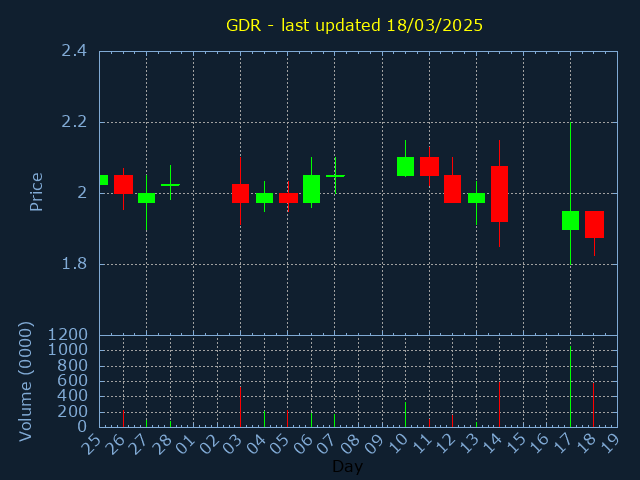Select the green volume bar for day 04
640x480 pixels.
click(264, 419)
